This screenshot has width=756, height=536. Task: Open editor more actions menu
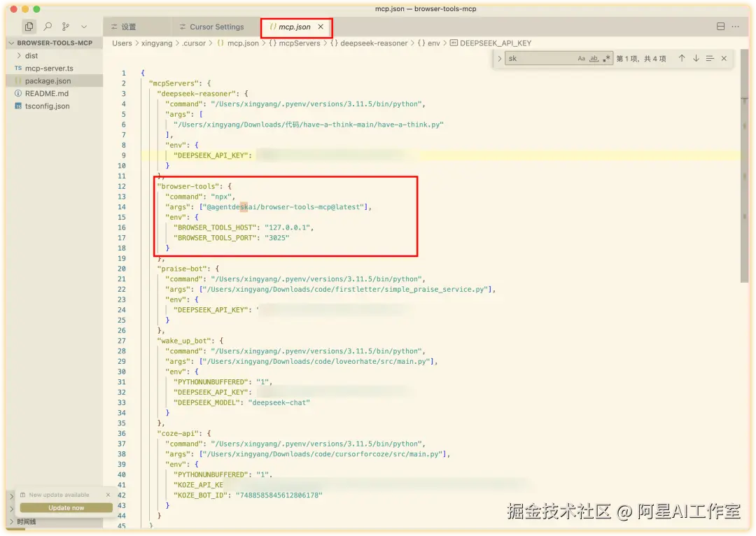pos(735,27)
